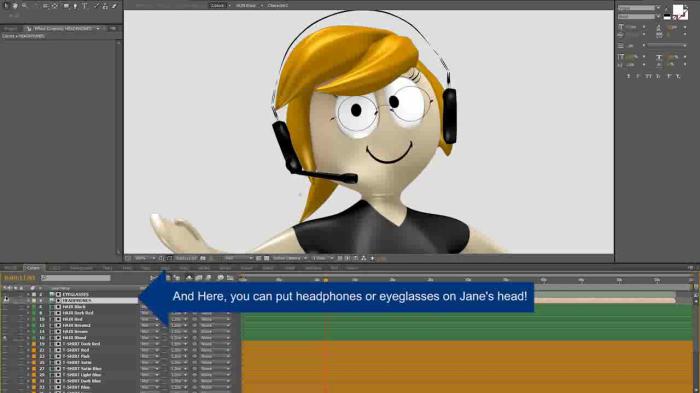
Task: Toggle the transparency grid in viewer footer
Action: [x=267, y=258]
